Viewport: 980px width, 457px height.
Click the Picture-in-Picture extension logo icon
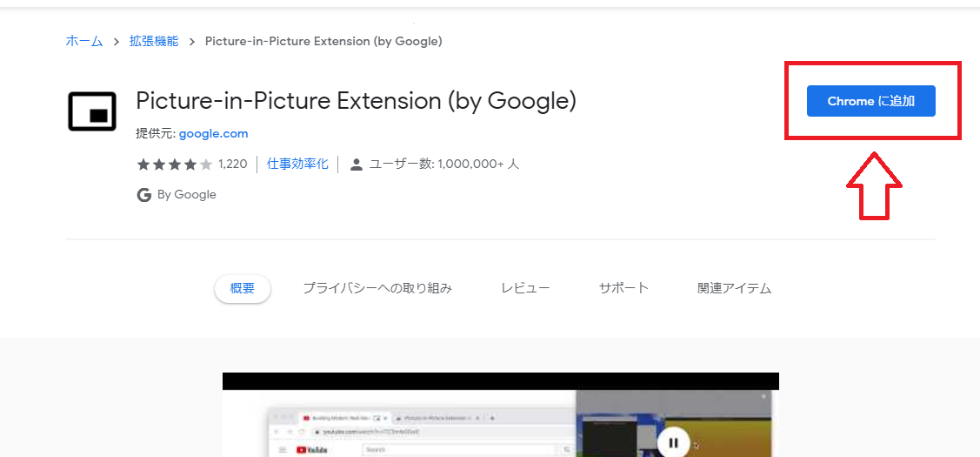tap(92, 111)
